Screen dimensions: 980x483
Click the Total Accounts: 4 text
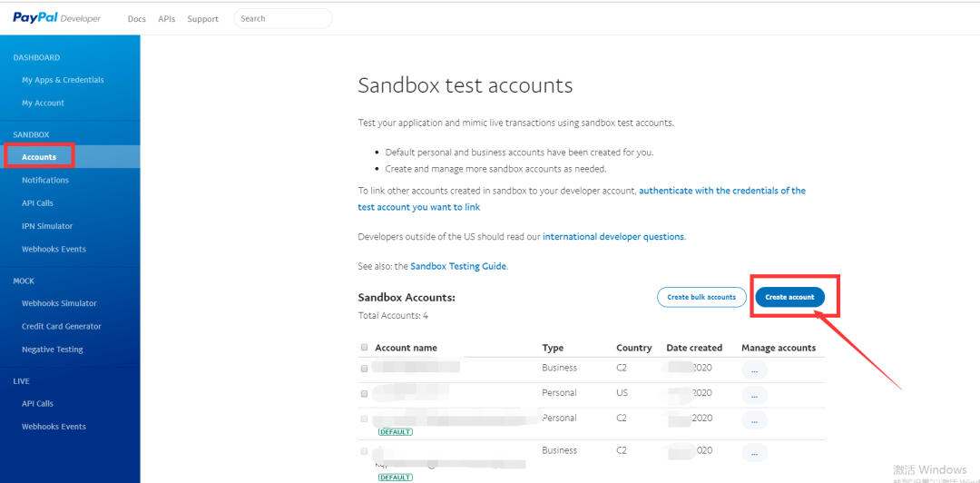click(393, 316)
